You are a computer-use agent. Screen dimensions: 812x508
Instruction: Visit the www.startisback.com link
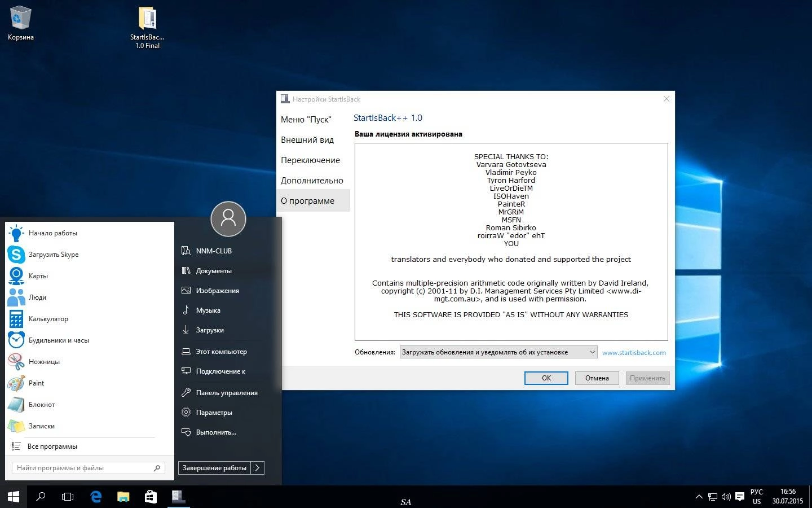[x=634, y=353]
